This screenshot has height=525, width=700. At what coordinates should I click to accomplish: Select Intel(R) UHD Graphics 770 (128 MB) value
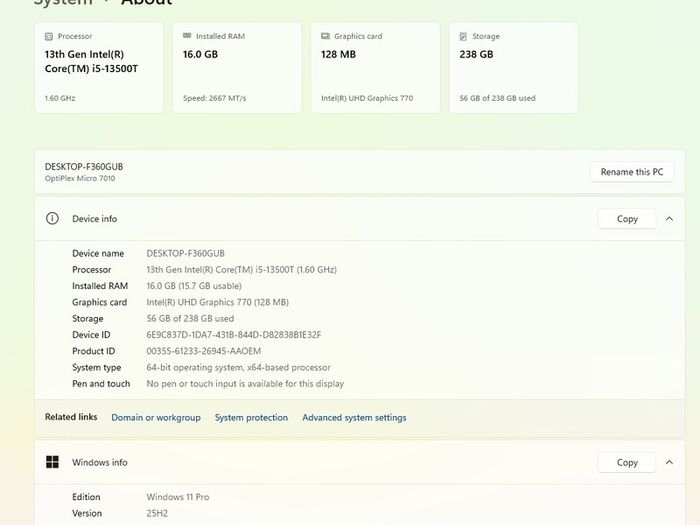pos(217,302)
